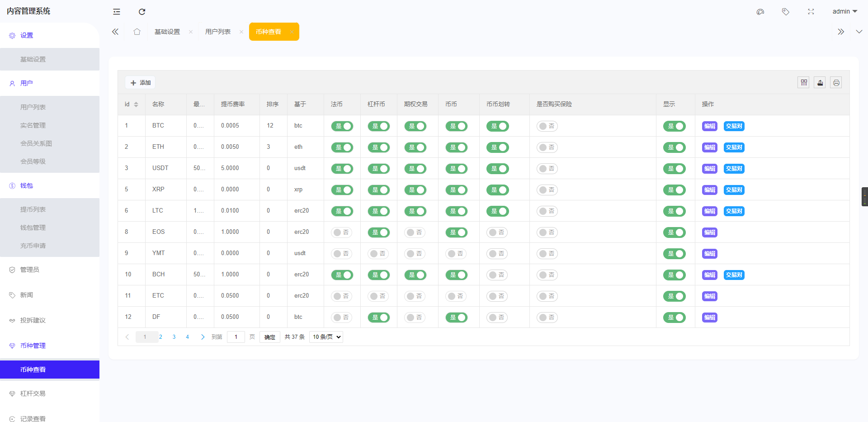The width and height of the screenshot is (868, 422).
Task: Collapse the sidebar with the menu icon
Action: point(117,12)
